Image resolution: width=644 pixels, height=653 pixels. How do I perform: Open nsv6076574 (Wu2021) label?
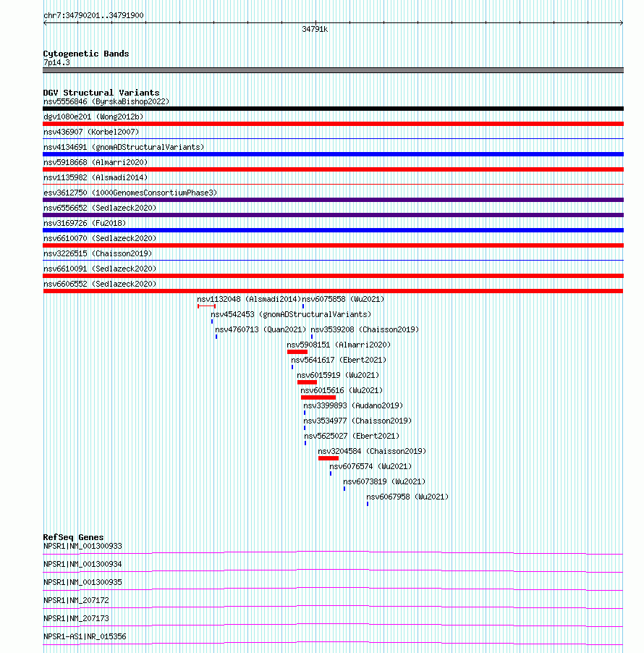(370, 466)
